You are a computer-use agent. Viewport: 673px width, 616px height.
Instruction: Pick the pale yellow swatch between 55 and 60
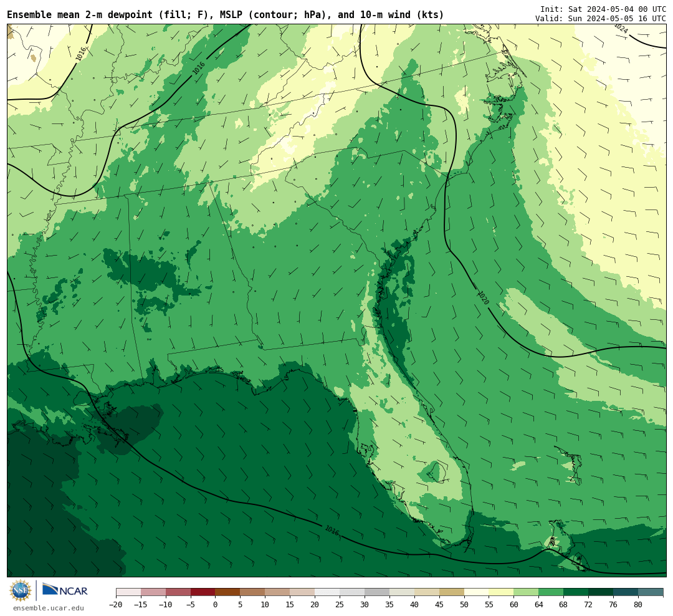click(x=501, y=592)
